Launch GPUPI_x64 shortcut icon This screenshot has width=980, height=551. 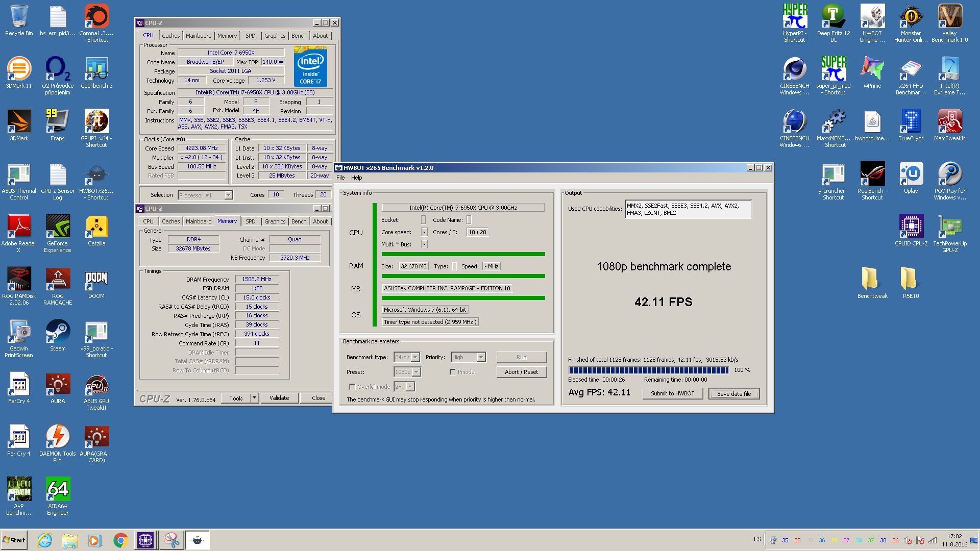pos(96,128)
